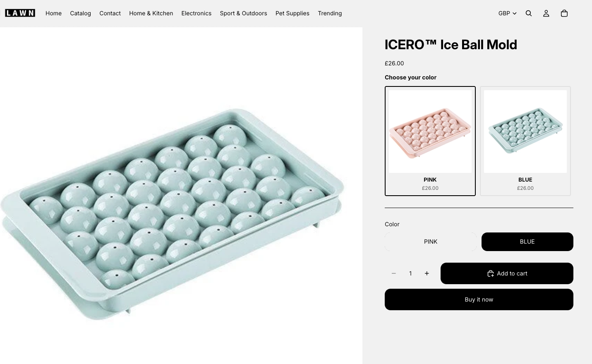Decrease quantity with the minus icon
Viewport: 592px width, 364px height.
[x=394, y=273]
